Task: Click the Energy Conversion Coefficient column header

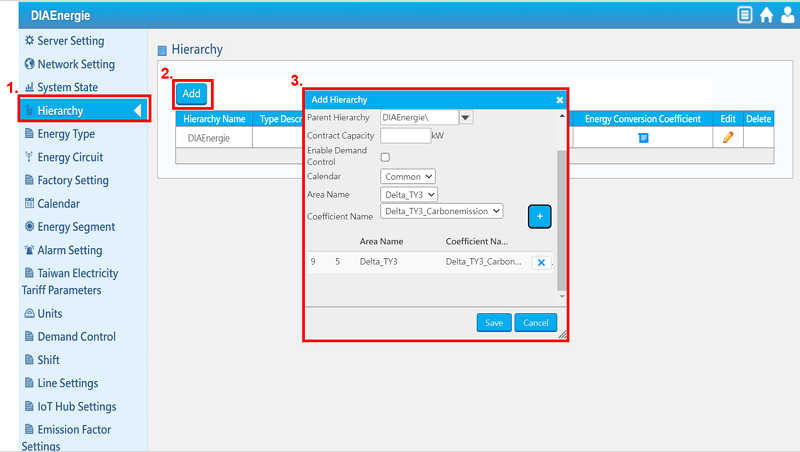Action: 643,119
